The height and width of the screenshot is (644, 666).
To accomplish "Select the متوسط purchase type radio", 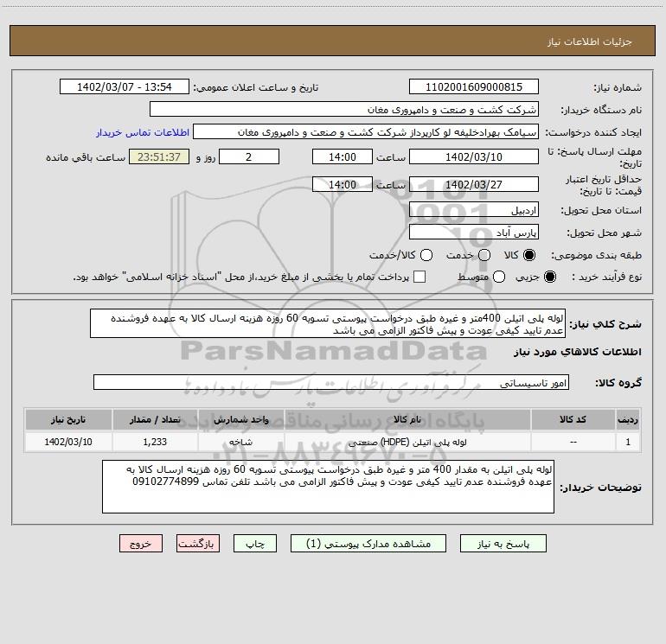I will tap(499, 277).
